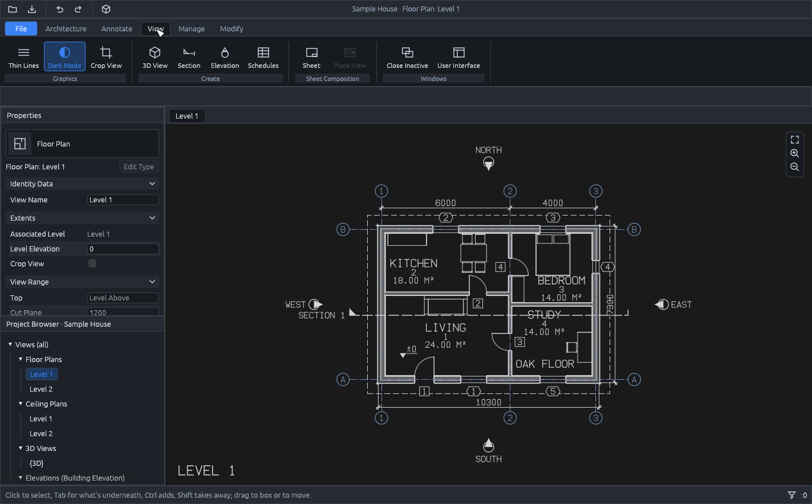Screen dimensions: 812x504
Task: Click the BEDROOM room label
Action: pos(562,281)
